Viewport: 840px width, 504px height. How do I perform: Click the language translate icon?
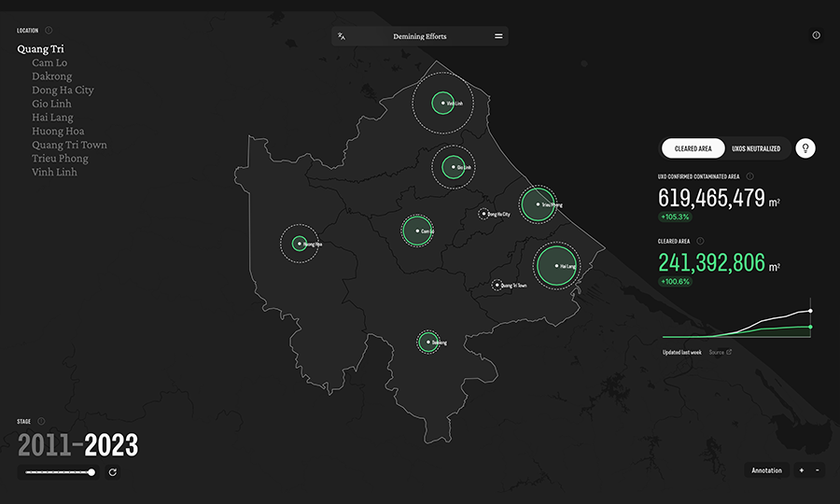tap(342, 36)
